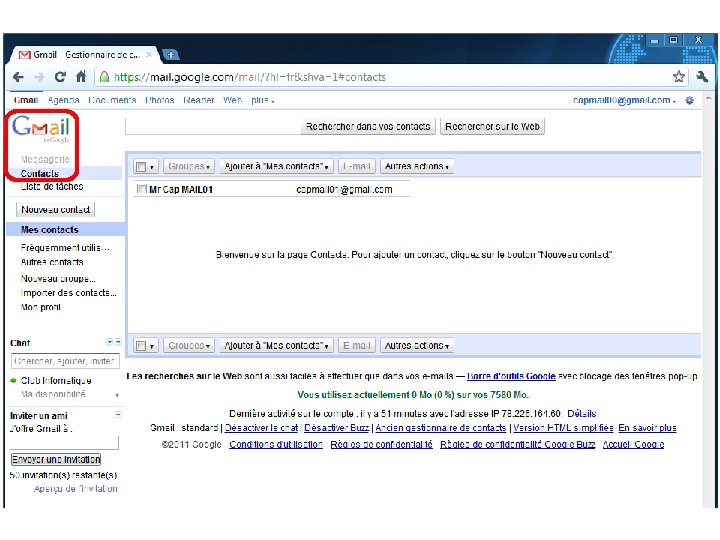Image resolution: width=720 pixels, height=540 pixels.
Task: Open Accueil Google link
Action: point(633,444)
